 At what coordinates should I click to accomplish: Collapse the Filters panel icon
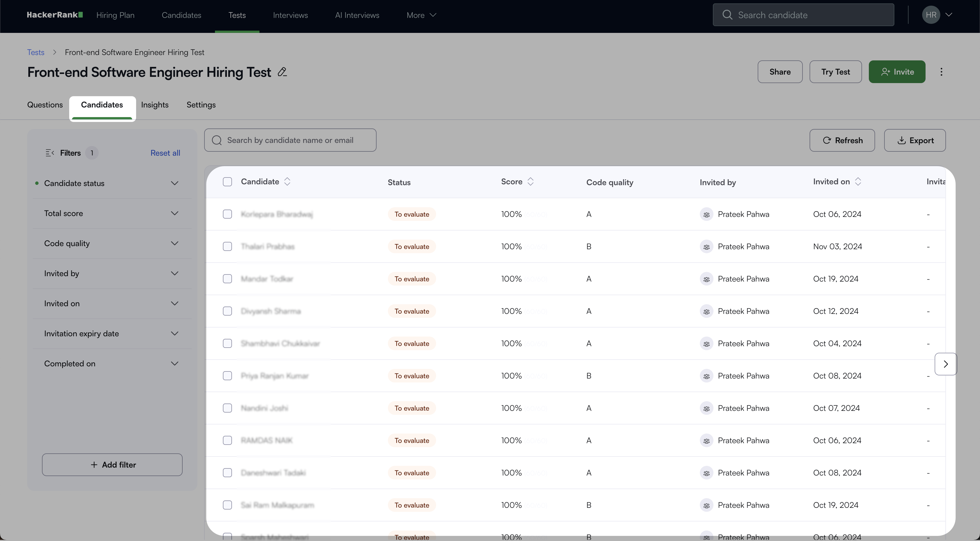pyautogui.click(x=49, y=153)
